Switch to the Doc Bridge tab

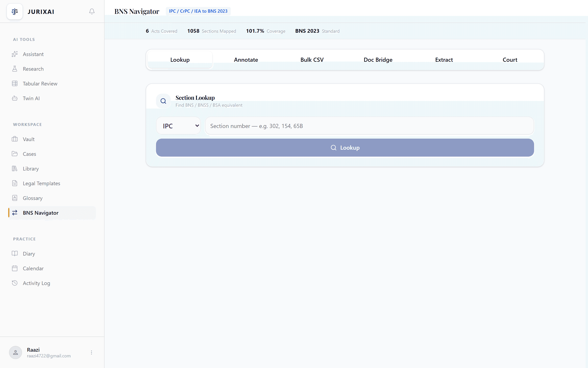click(378, 60)
